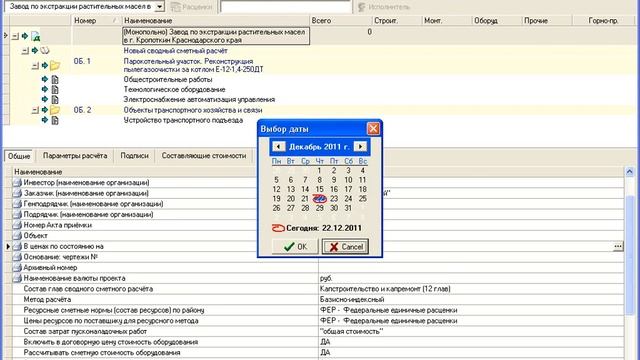Select the Метод расчёта row
Viewport: 640px width, 360px height.
(x=318, y=300)
